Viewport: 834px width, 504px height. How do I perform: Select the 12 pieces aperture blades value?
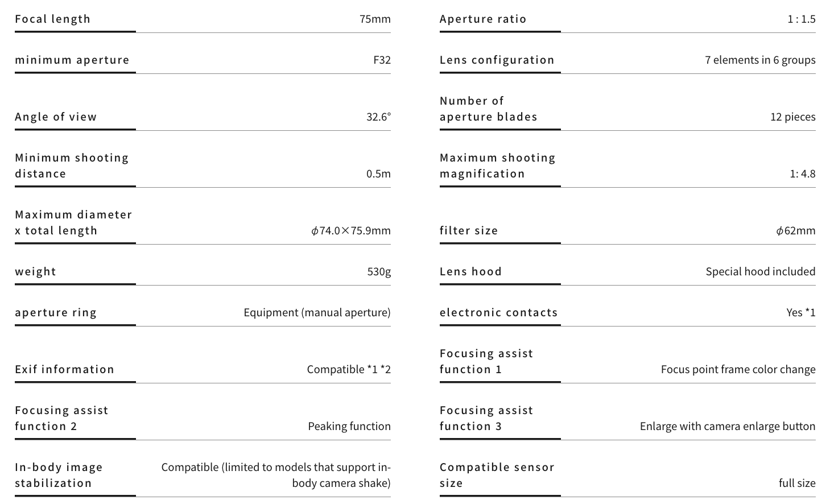(792, 117)
